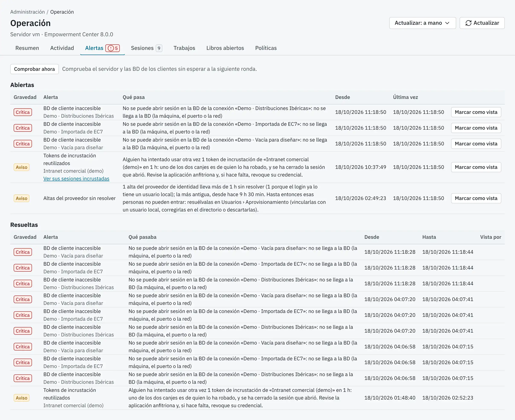
Task: Mark open Vacía para diseñar alert as seen
Action: click(x=476, y=144)
